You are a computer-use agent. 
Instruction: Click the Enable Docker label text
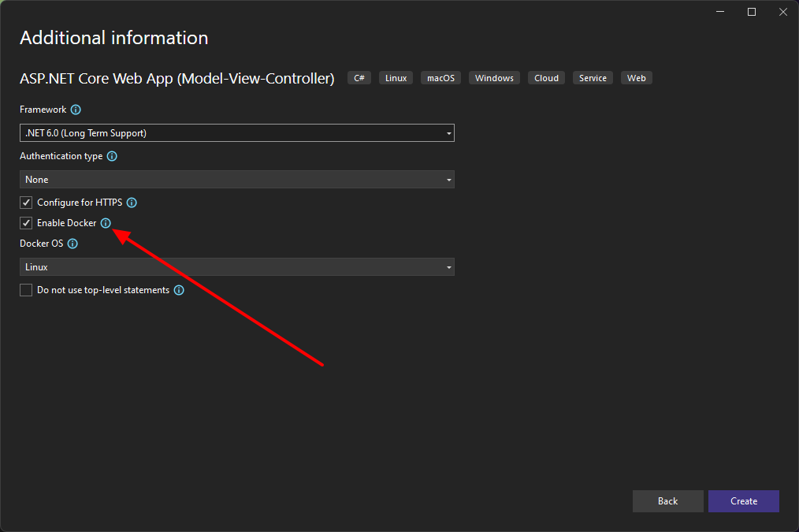pyautogui.click(x=67, y=223)
